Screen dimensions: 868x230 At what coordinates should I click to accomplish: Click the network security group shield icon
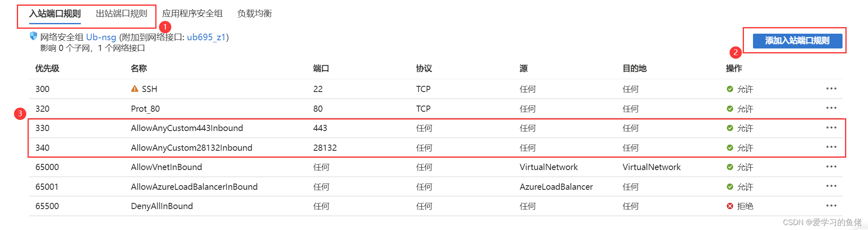click(x=33, y=36)
